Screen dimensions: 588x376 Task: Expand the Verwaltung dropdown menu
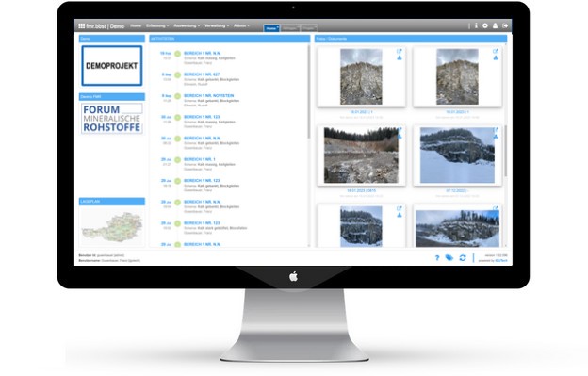217,25
